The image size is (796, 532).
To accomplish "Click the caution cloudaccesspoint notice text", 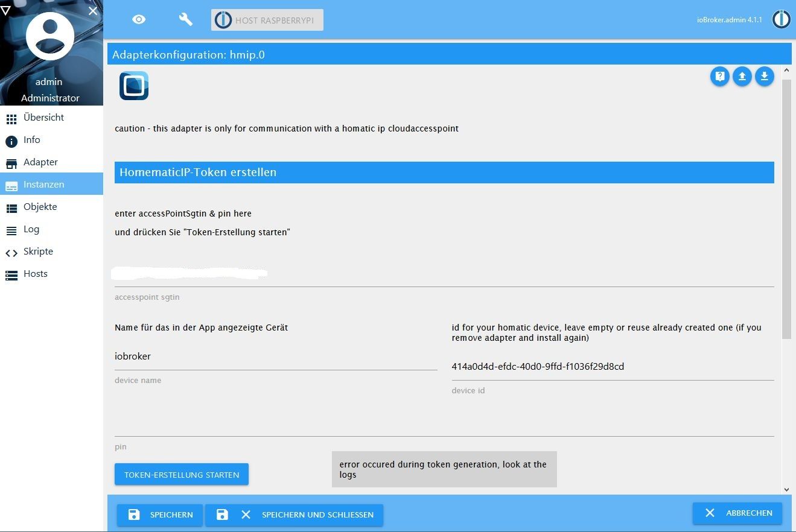I will pyautogui.click(x=287, y=128).
